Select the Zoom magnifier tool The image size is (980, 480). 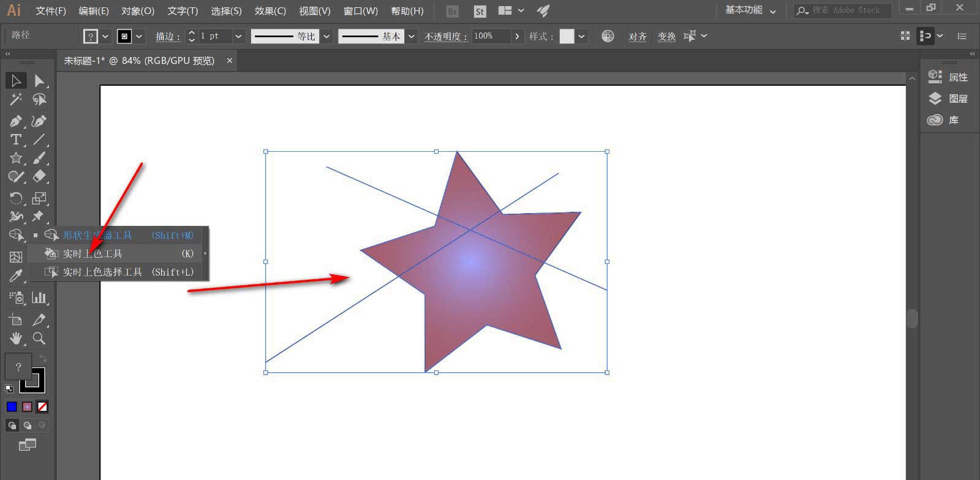(39, 338)
